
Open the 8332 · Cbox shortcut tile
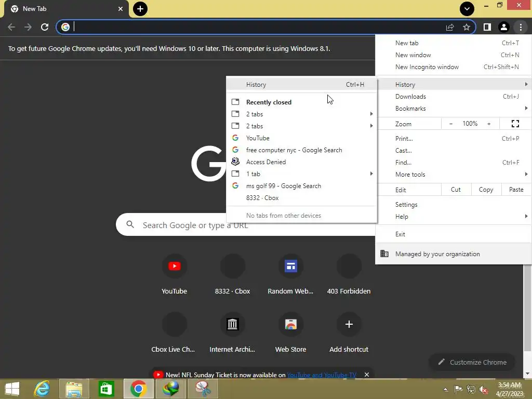tap(232, 275)
